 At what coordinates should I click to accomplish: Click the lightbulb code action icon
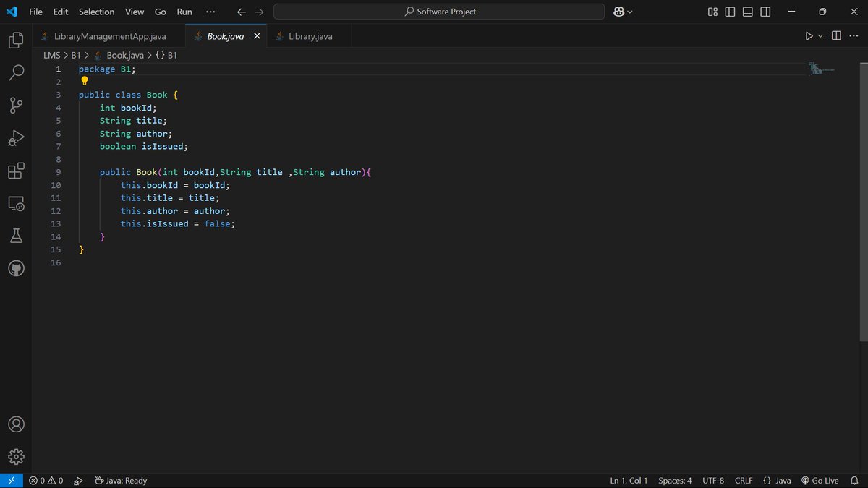[x=84, y=81]
